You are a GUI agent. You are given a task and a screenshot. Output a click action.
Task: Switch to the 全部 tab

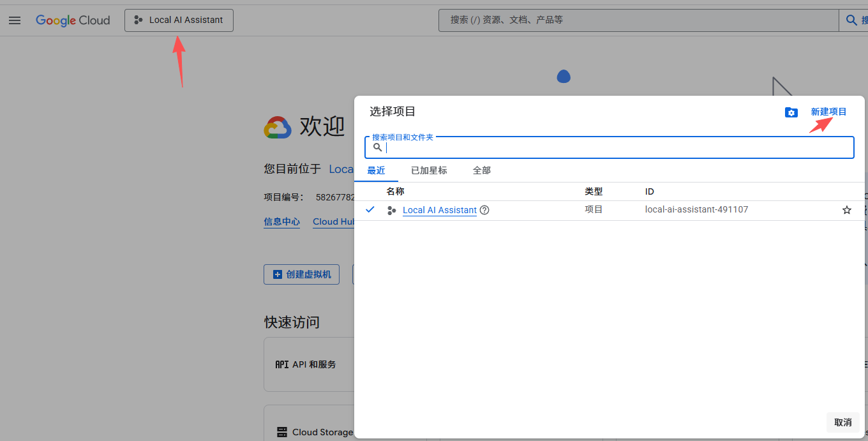click(482, 170)
